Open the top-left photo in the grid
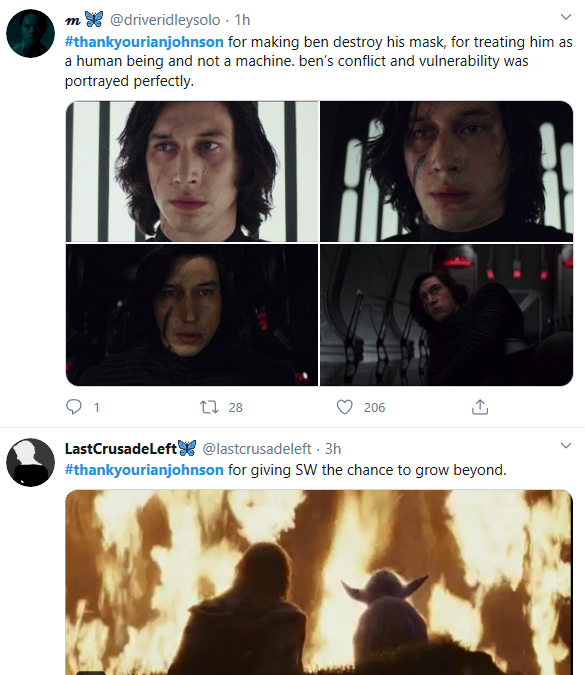Viewport: 585px width, 675px height. point(192,171)
